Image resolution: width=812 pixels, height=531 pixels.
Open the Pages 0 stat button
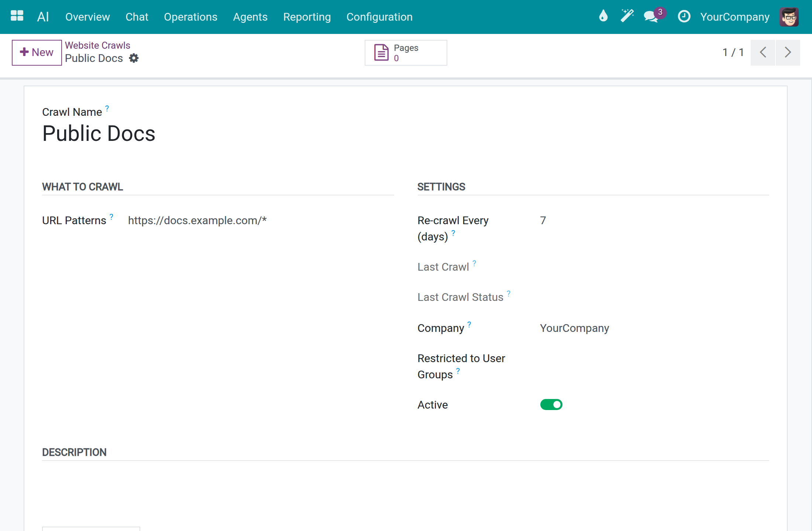click(x=406, y=53)
